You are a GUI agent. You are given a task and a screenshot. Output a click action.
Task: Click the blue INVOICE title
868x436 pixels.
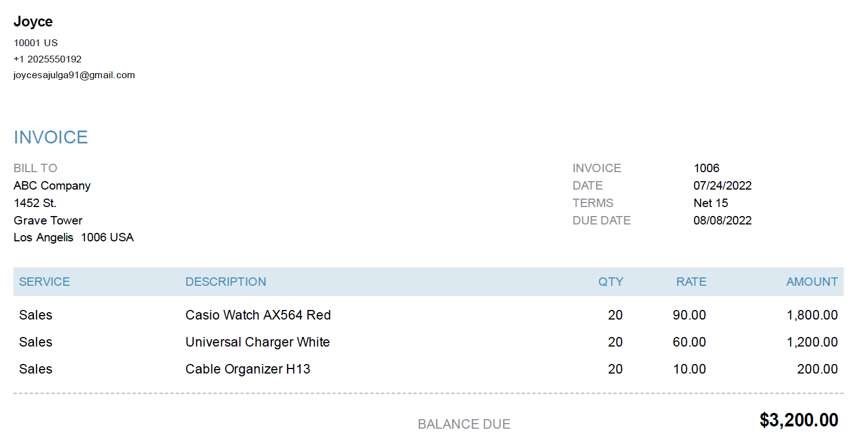(x=51, y=137)
